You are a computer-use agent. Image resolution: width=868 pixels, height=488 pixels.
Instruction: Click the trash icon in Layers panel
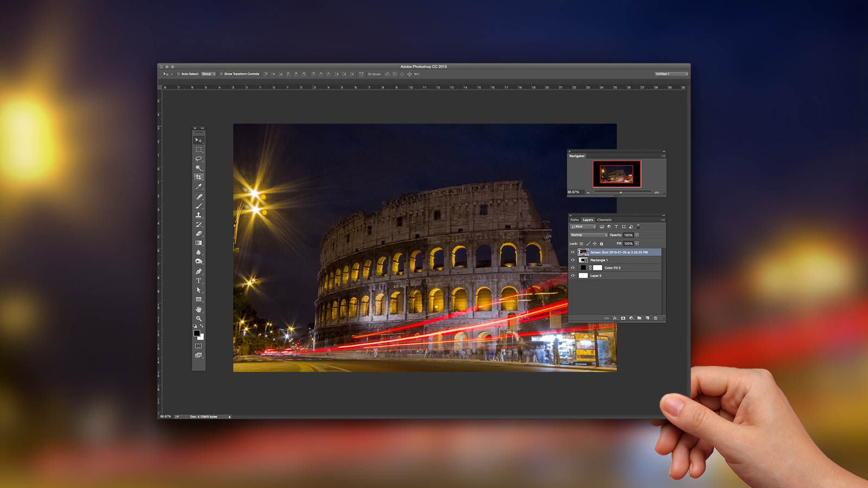(655, 318)
